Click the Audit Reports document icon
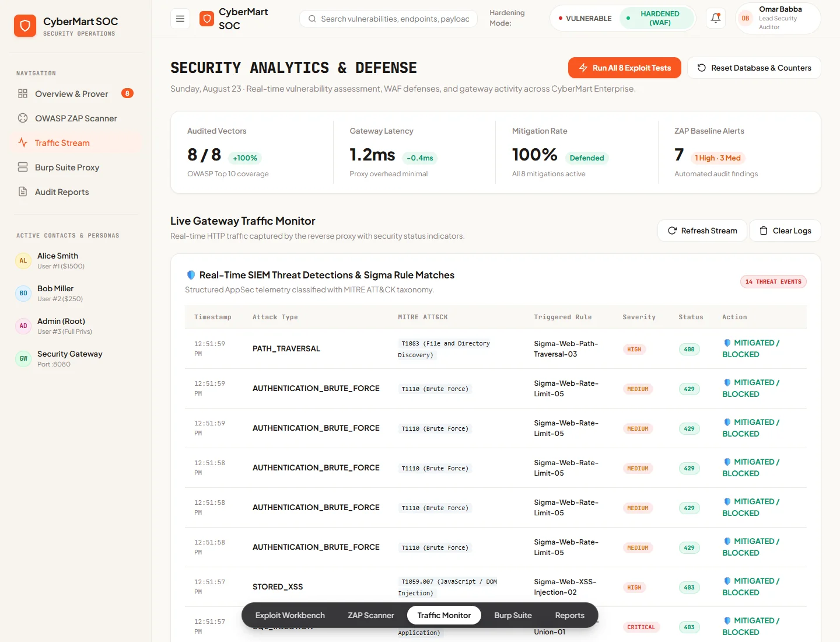Image resolution: width=840 pixels, height=642 pixels. (23, 191)
